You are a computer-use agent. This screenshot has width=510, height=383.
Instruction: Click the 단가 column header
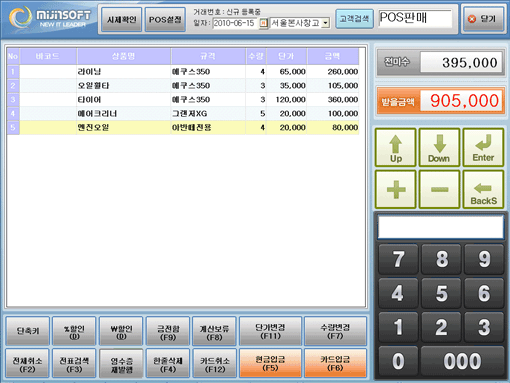(x=286, y=56)
